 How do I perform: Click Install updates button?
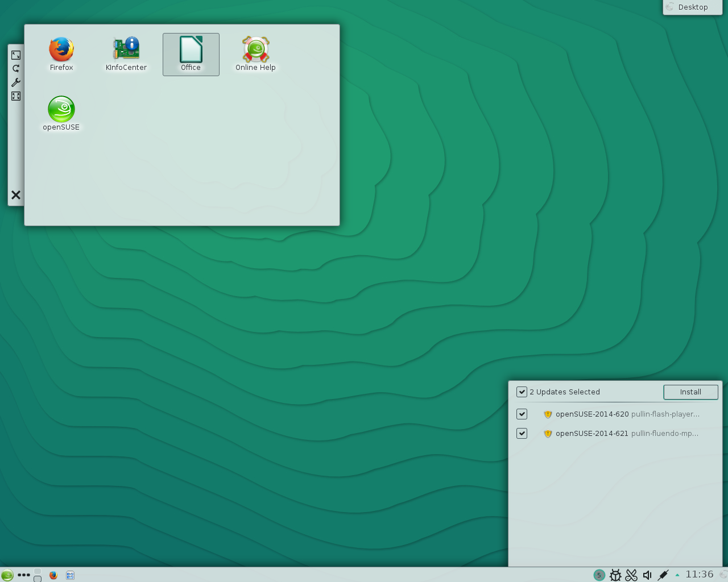click(690, 392)
